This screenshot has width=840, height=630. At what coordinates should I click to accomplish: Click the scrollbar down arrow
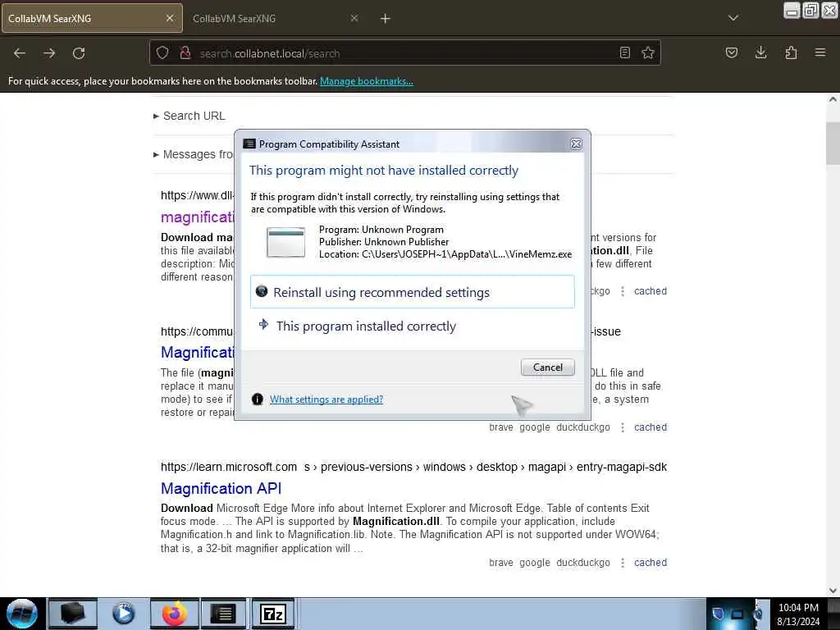[x=833, y=591]
